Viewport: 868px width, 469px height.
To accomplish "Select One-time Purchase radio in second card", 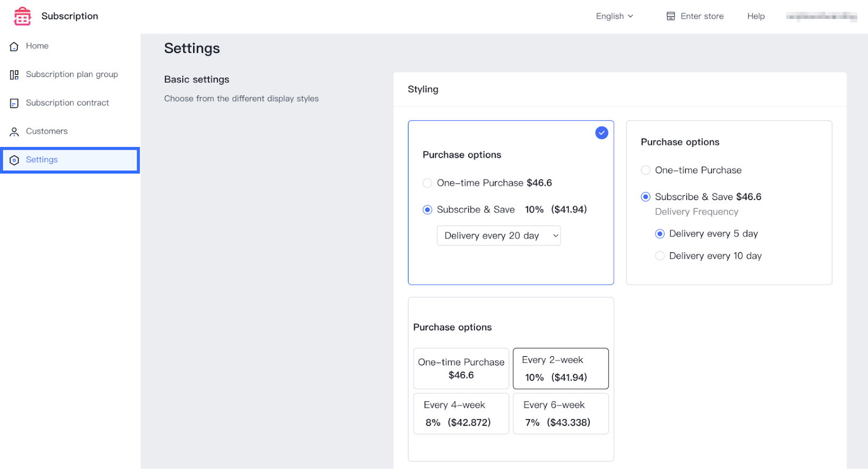I will tap(646, 170).
